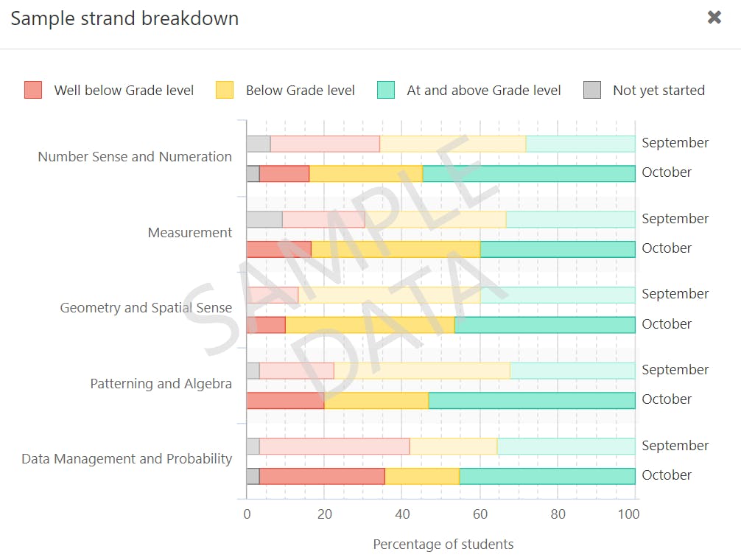Toggle the Well below Grade level legend label
The height and width of the screenshot is (560, 741).
point(124,91)
